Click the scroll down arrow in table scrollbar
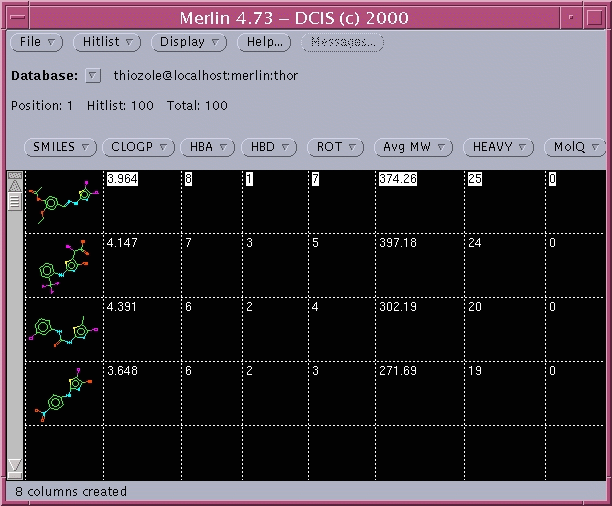The image size is (612, 506). tap(15, 464)
